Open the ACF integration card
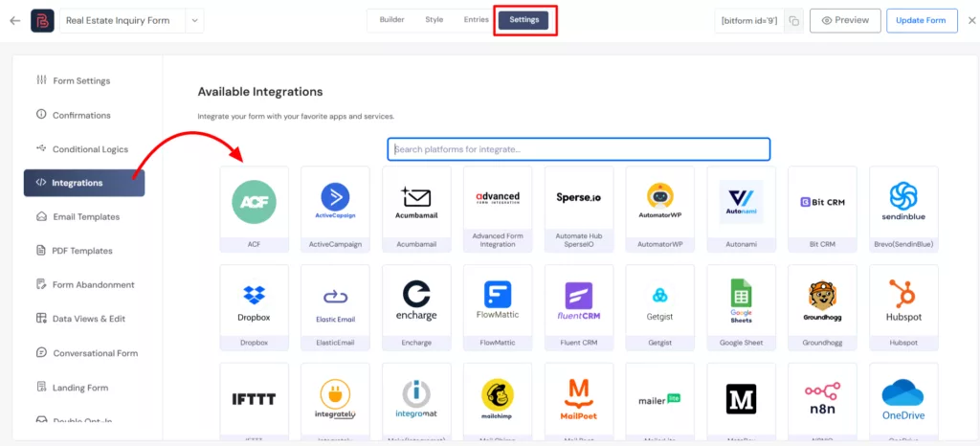 [x=254, y=210]
